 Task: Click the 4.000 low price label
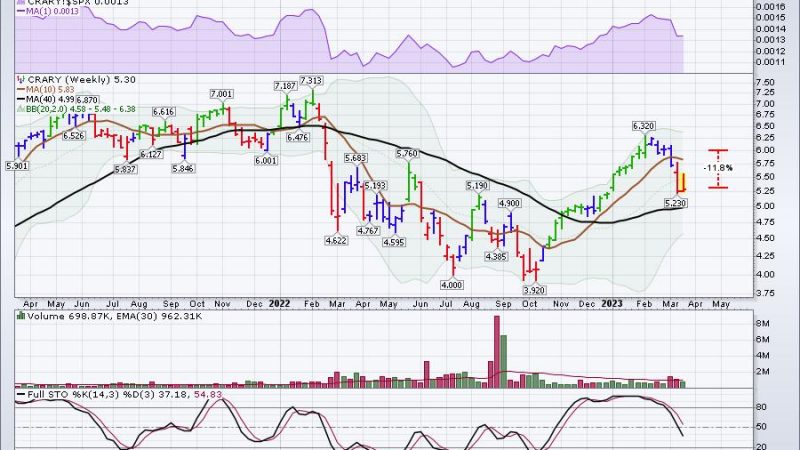pos(452,285)
